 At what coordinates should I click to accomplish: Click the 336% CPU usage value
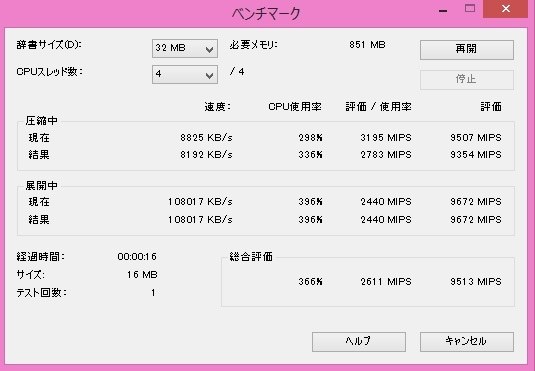click(310, 155)
